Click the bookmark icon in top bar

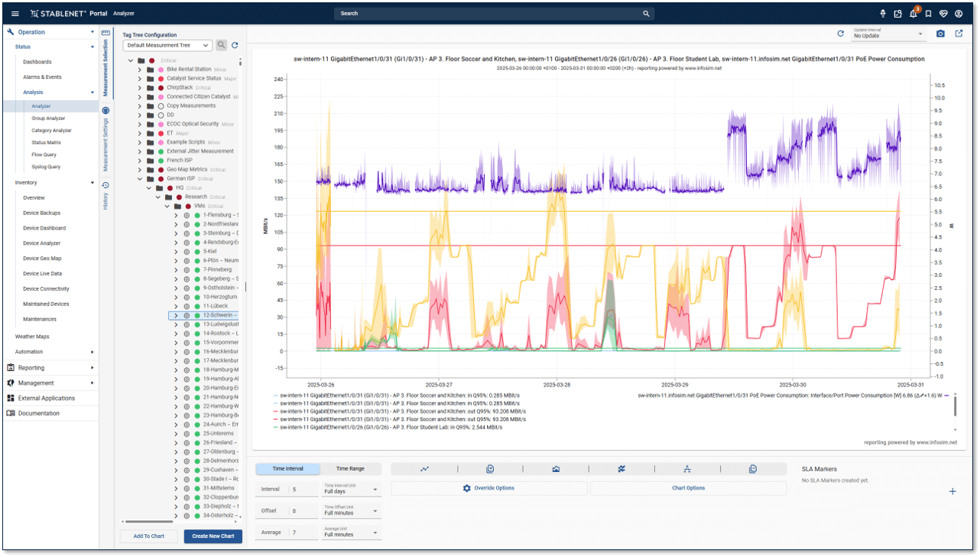pos(928,14)
